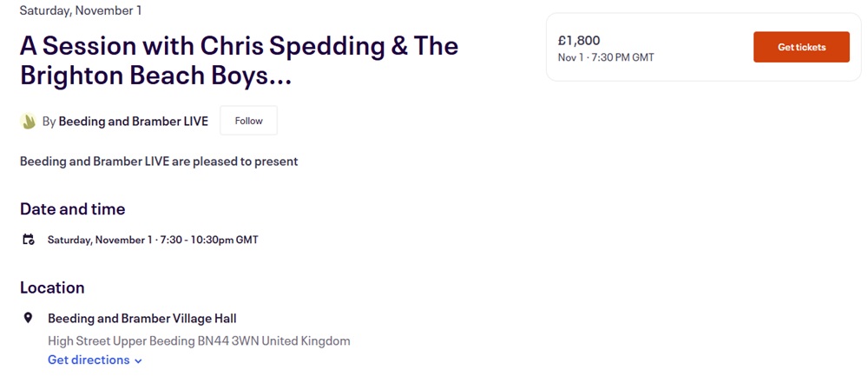
Task: Click the calendar icon under Date and time
Action: pyautogui.click(x=29, y=240)
